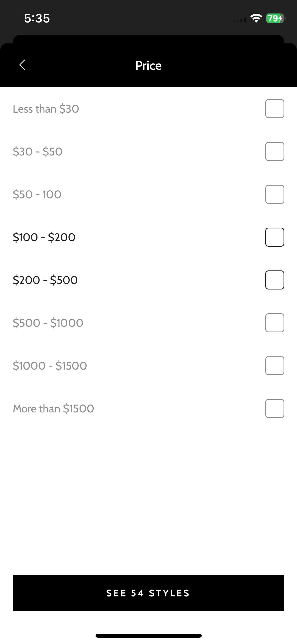Select the $200 - $500 checkbox
297x644 pixels.
[x=275, y=280]
